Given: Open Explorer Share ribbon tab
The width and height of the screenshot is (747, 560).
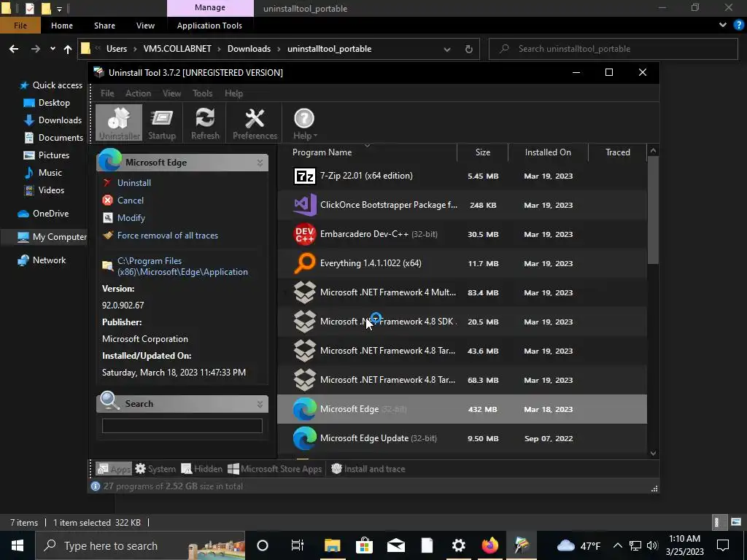Looking at the screenshot, I should pos(104,26).
